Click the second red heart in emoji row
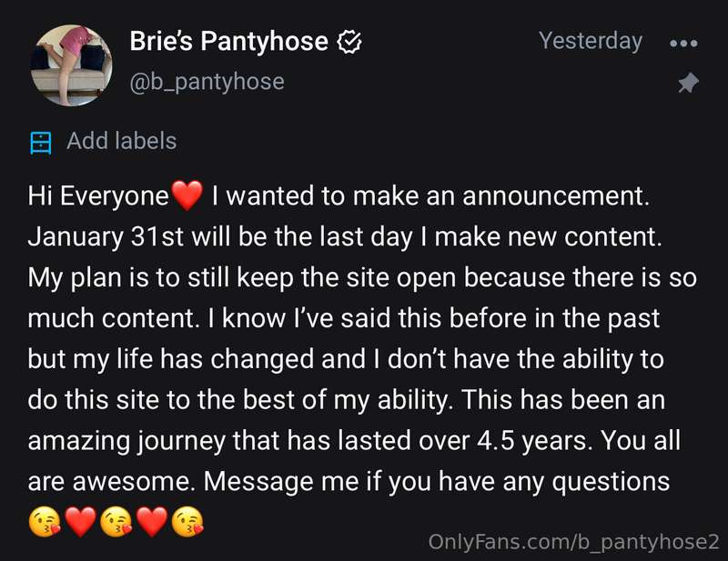The width and height of the screenshot is (728, 561). click(x=152, y=522)
